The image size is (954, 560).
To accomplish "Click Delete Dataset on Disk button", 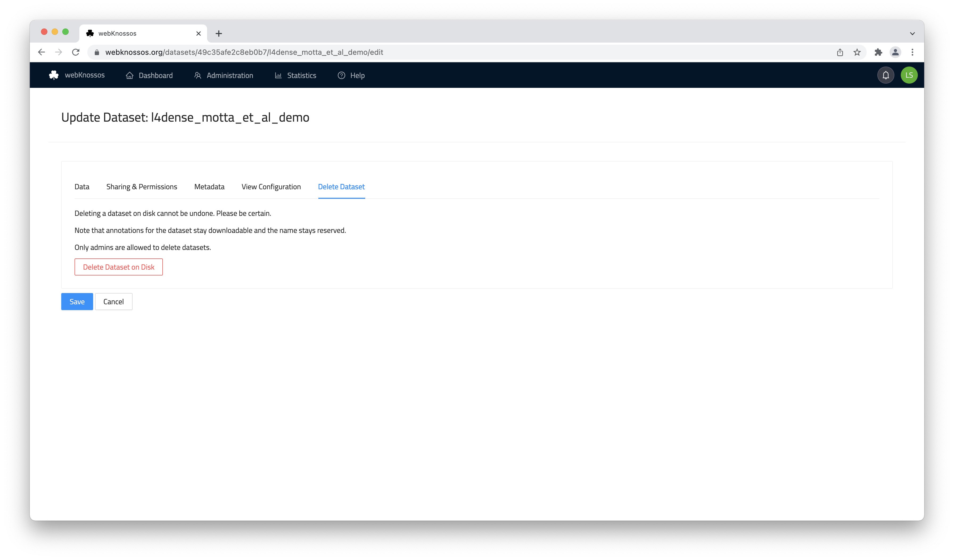I will pos(118,267).
